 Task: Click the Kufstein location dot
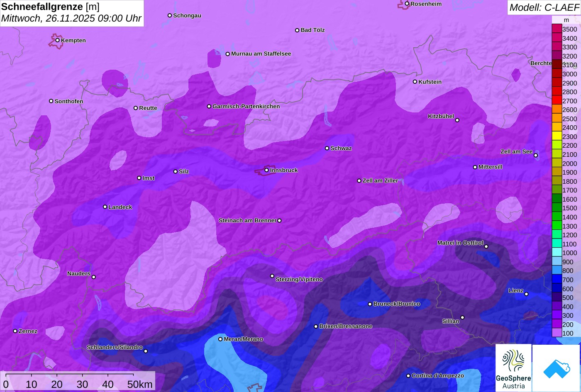coord(415,82)
